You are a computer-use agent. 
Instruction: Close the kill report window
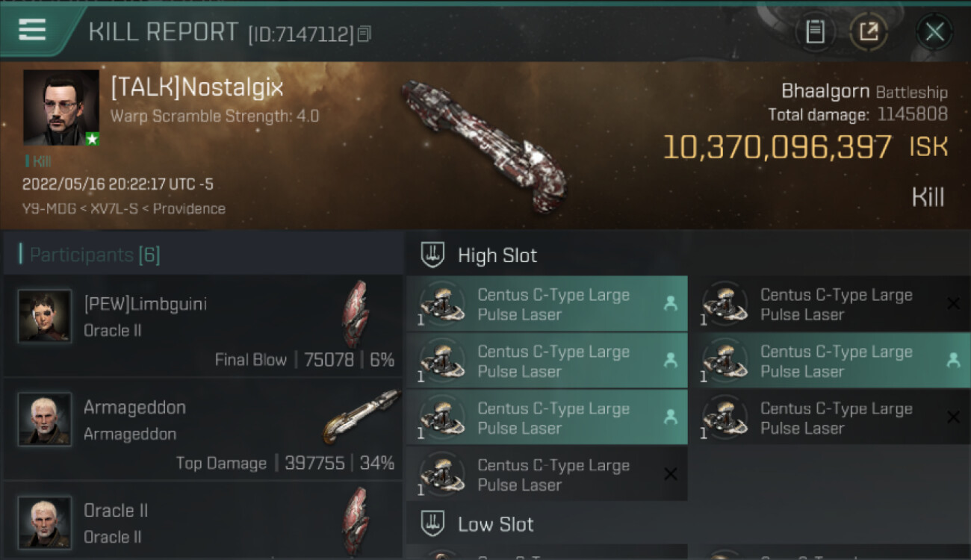coord(934,32)
